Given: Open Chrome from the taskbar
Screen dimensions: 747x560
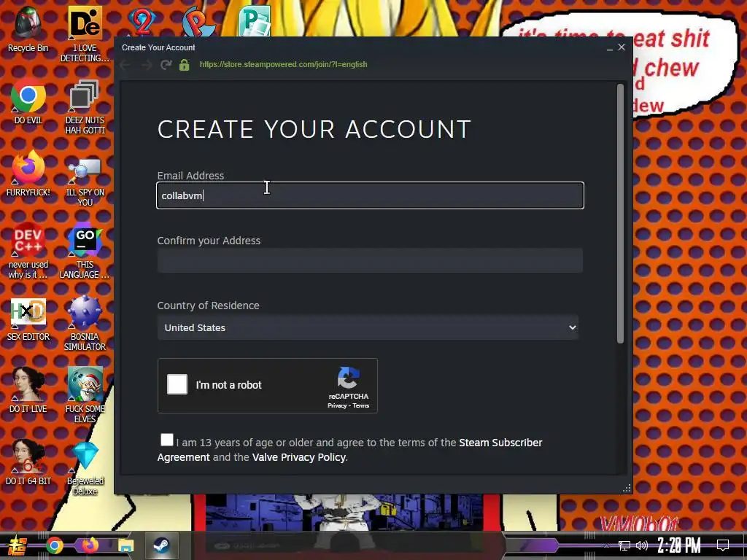Looking at the screenshot, I should coord(55,545).
